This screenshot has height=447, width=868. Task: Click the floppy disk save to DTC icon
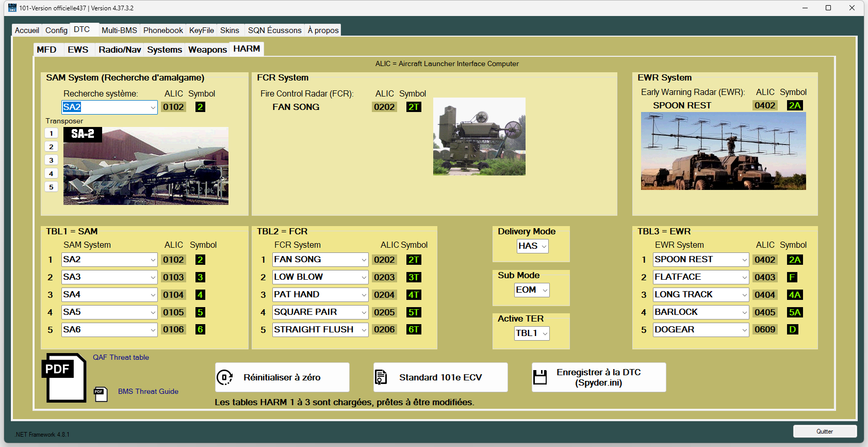pos(540,377)
